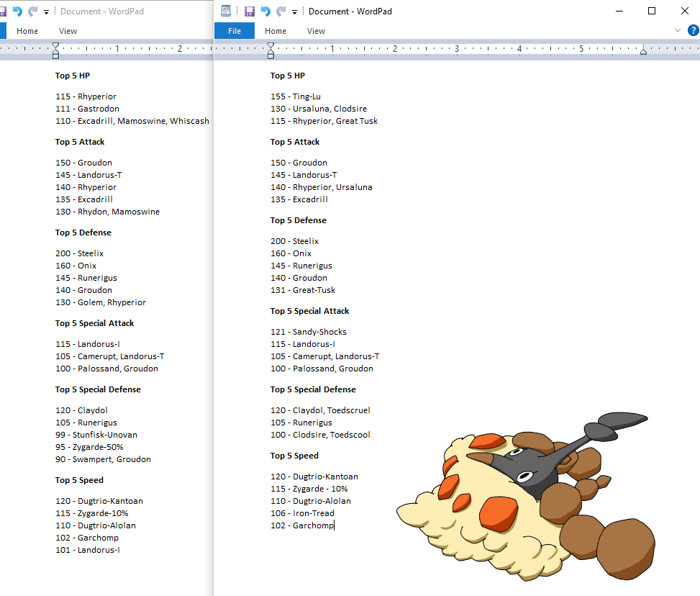
Task: Switch to Home tab in right window
Action: click(x=276, y=31)
